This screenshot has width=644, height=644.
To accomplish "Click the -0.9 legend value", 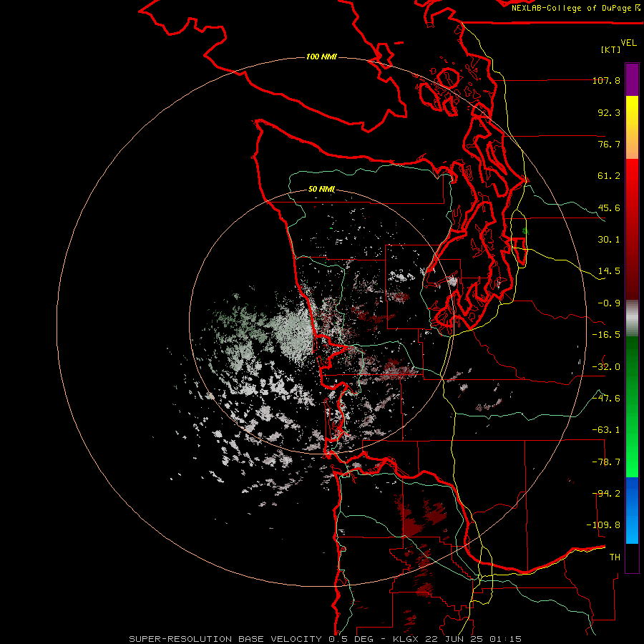I will (609, 303).
